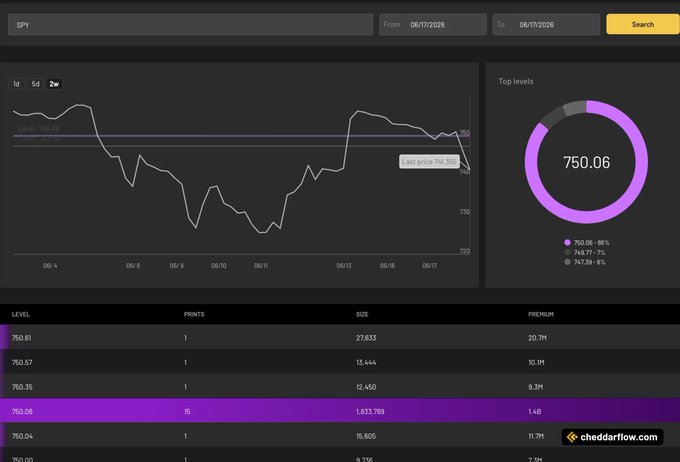Click the size value 12,450
680x462 pixels.
tap(366, 387)
